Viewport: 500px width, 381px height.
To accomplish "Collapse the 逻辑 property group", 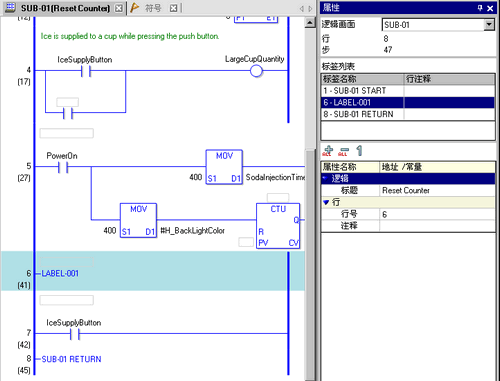I will pos(326,178).
